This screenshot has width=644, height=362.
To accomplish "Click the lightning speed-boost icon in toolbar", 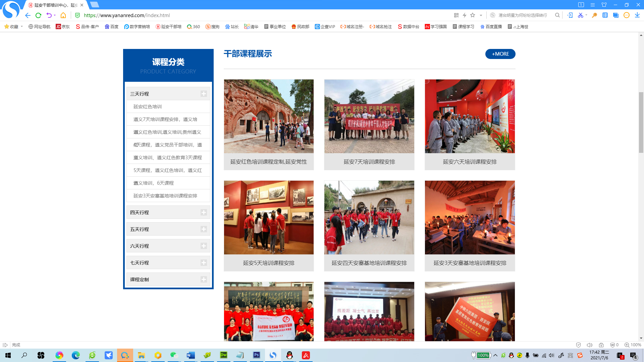I will coord(464,15).
